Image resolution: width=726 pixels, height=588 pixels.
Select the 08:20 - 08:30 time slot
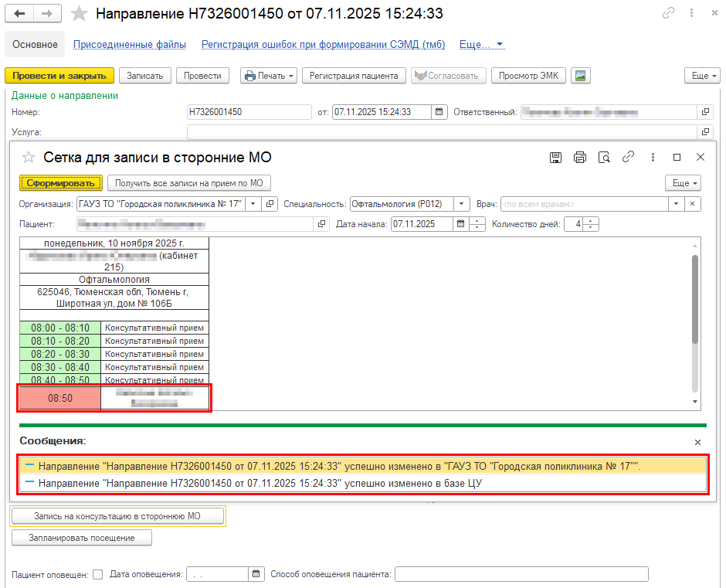(x=60, y=354)
